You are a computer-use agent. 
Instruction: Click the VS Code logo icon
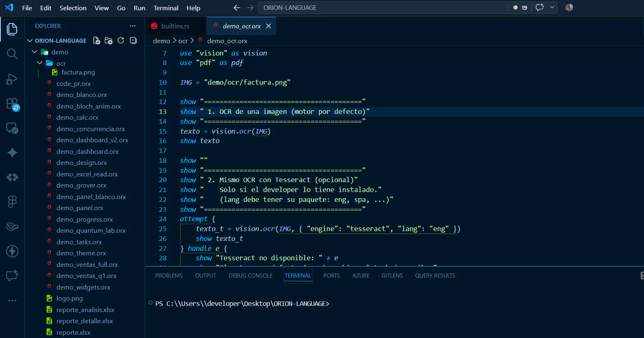(9, 7)
